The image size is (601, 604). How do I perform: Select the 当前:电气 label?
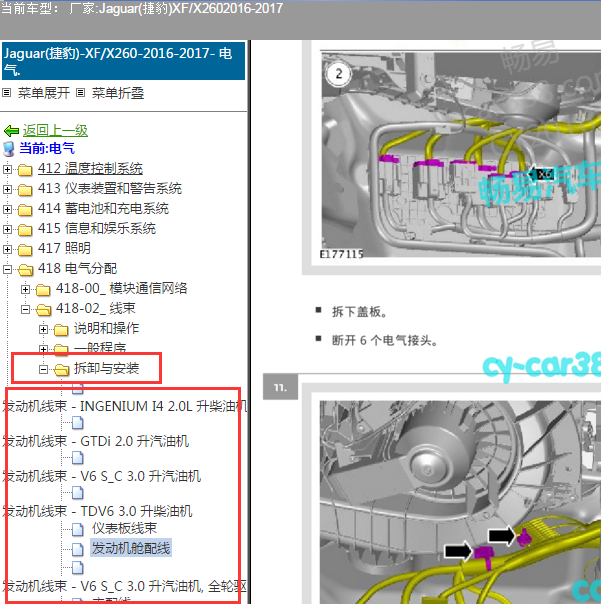tap(47, 148)
